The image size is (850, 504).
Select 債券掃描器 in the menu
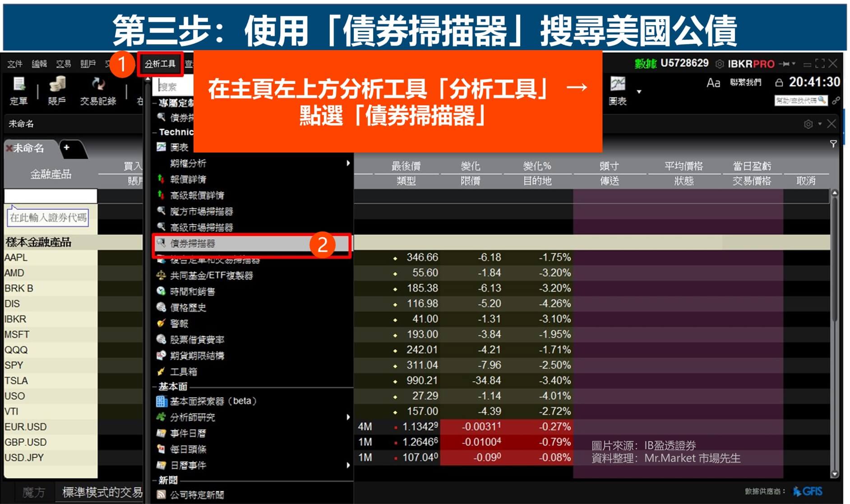(x=253, y=244)
